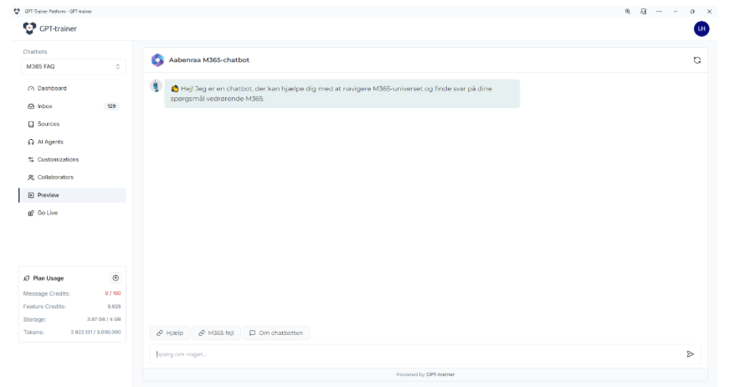Click the Aabenraa M365-chatbot title
This screenshot has width=750, height=387.
coord(209,60)
